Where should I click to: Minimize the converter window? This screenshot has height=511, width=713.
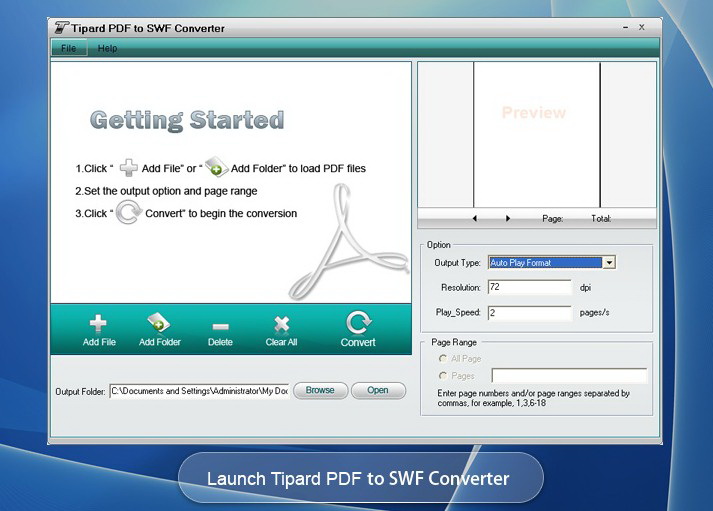pyautogui.click(x=625, y=28)
